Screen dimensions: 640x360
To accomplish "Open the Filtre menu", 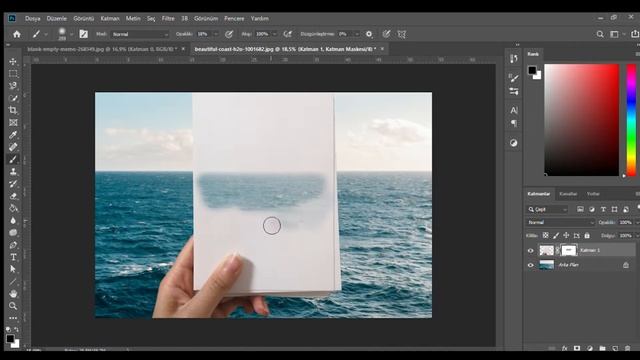I will [x=168, y=18].
